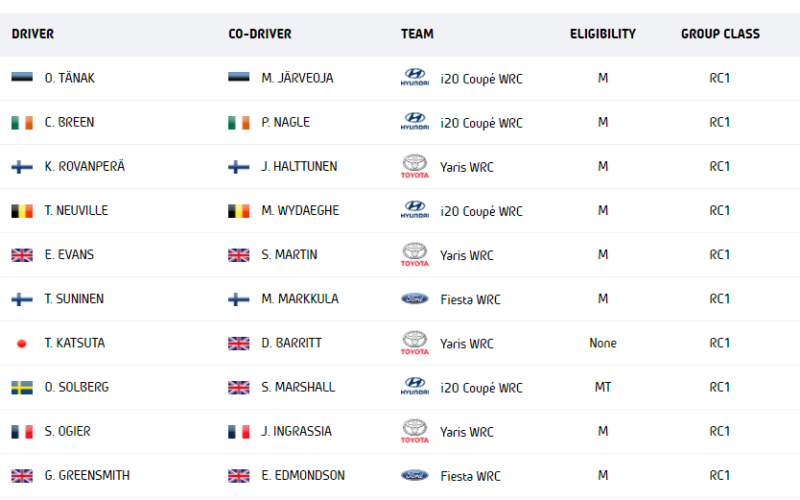Select the CO-DRIVER column header

coord(260,34)
